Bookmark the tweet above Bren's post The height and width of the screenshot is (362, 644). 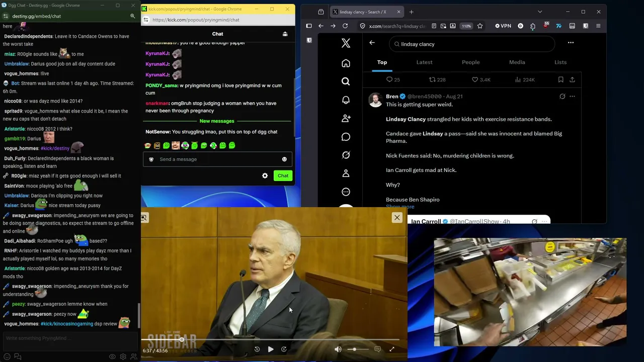[x=560, y=79]
